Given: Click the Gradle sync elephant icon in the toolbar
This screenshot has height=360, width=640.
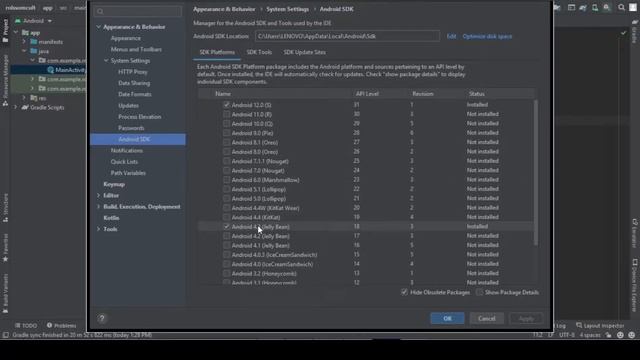Looking at the screenshot, I should [583, 7].
